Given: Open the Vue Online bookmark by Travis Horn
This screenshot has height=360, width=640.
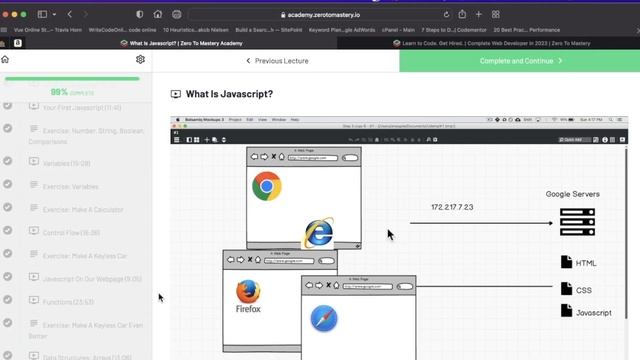Looking at the screenshot, I should pyautogui.click(x=48, y=30).
